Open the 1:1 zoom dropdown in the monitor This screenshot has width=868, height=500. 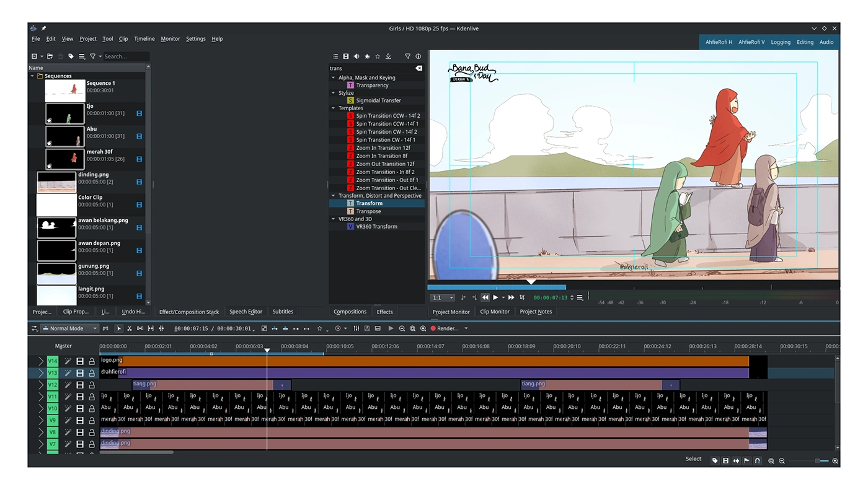442,297
